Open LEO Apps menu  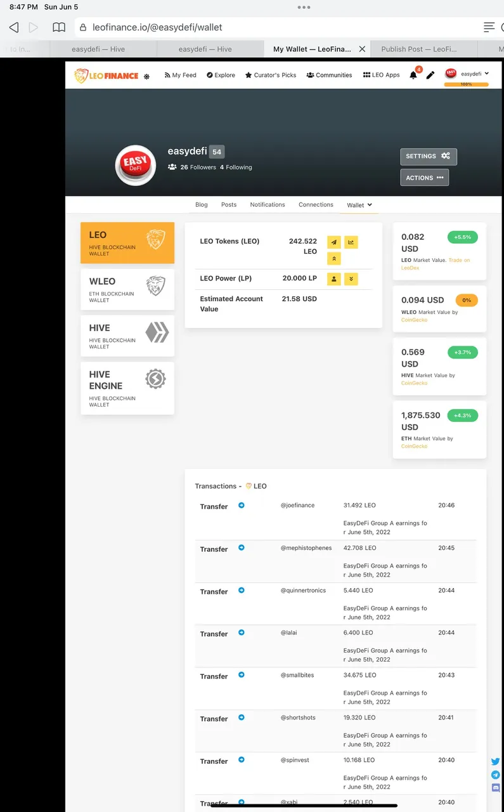point(382,75)
